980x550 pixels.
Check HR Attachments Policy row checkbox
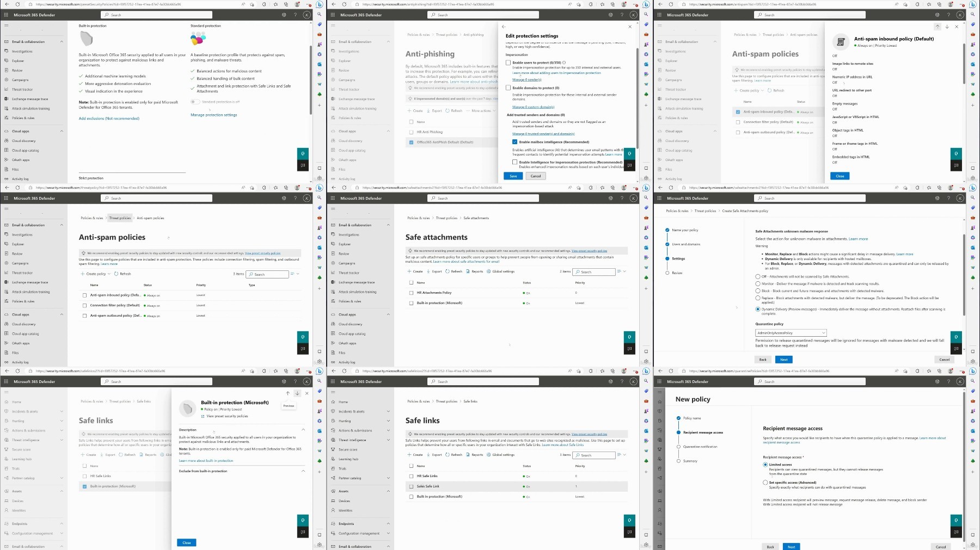(411, 293)
